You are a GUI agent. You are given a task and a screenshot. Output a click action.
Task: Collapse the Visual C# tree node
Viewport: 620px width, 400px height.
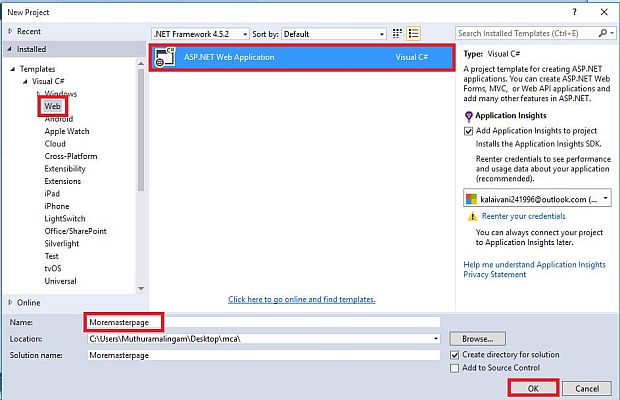[x=25, y=81]
